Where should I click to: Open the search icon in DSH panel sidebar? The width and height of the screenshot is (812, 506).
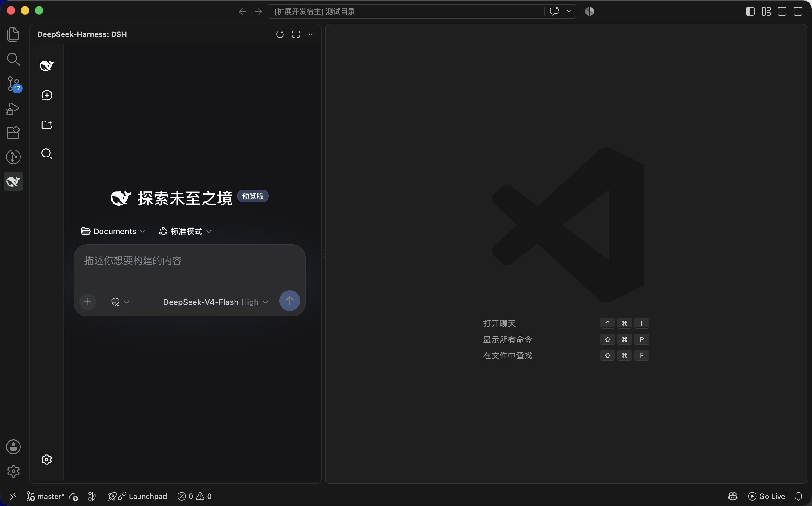point(47,154)
